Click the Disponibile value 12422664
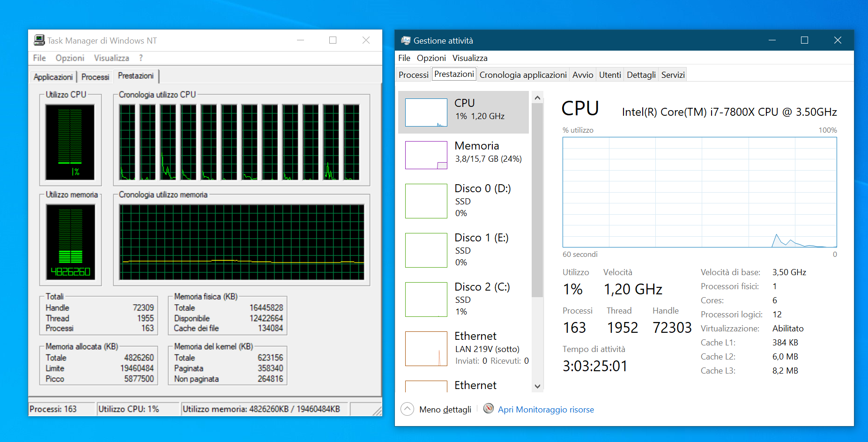Viewport: 868px width, 442px height. [x=266, y=318]
